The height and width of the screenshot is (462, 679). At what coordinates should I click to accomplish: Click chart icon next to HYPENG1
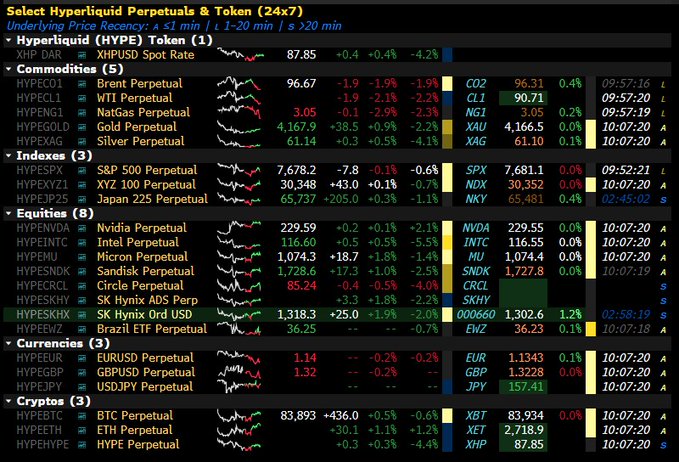82,113
